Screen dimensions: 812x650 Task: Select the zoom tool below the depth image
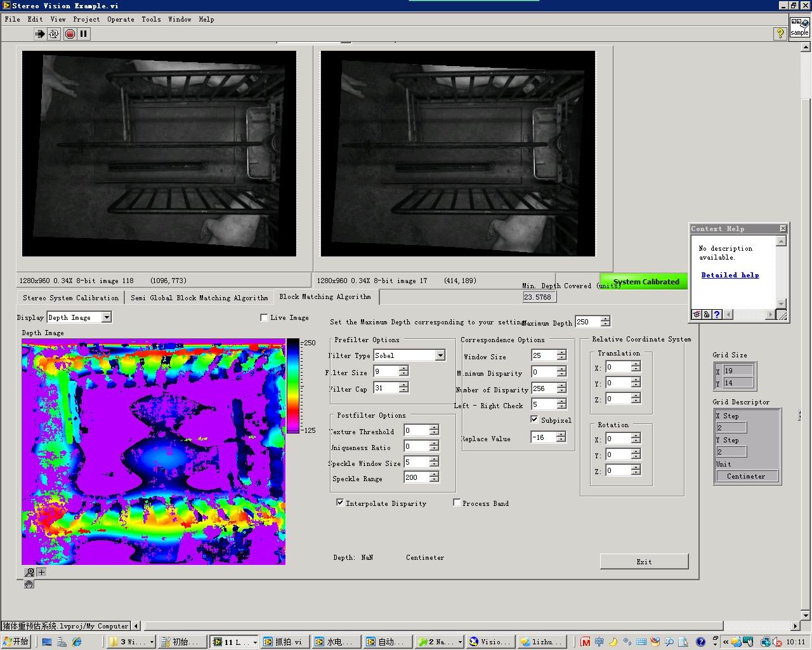pyautogui.click(x=29, y=572)
